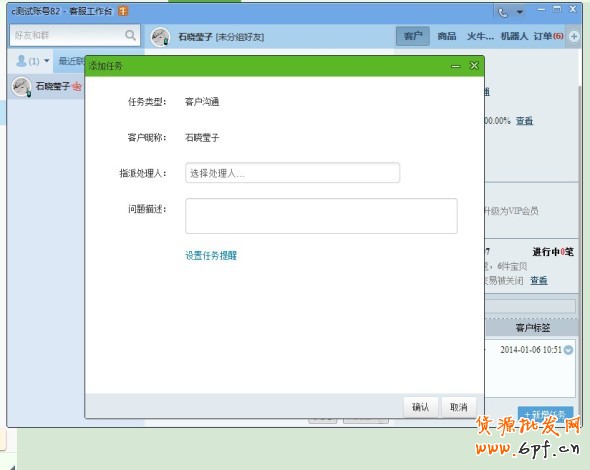The height and width of the screenshot is (470, 590).
Task: Switch to the 客户 tab
Action: pyautogui.click(x=413, y=36)
